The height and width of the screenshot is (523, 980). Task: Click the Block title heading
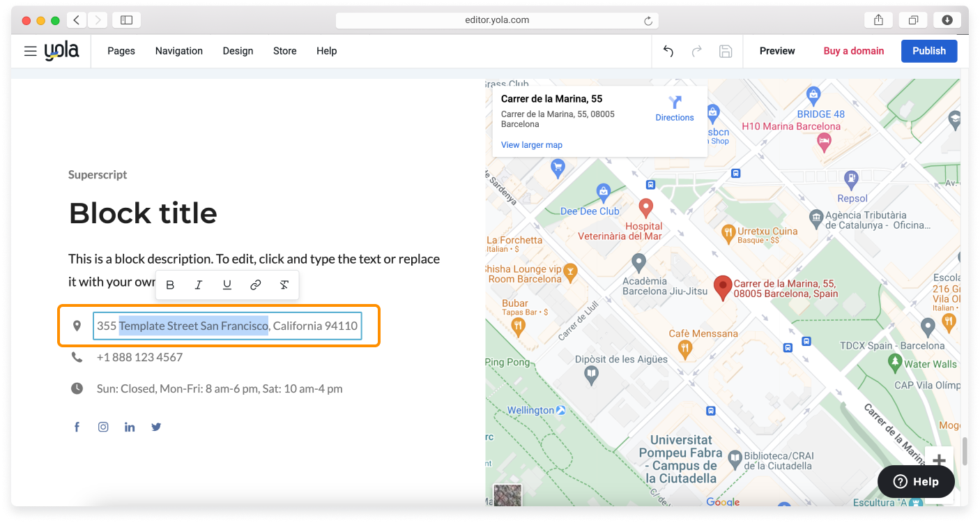click(143, 213)
